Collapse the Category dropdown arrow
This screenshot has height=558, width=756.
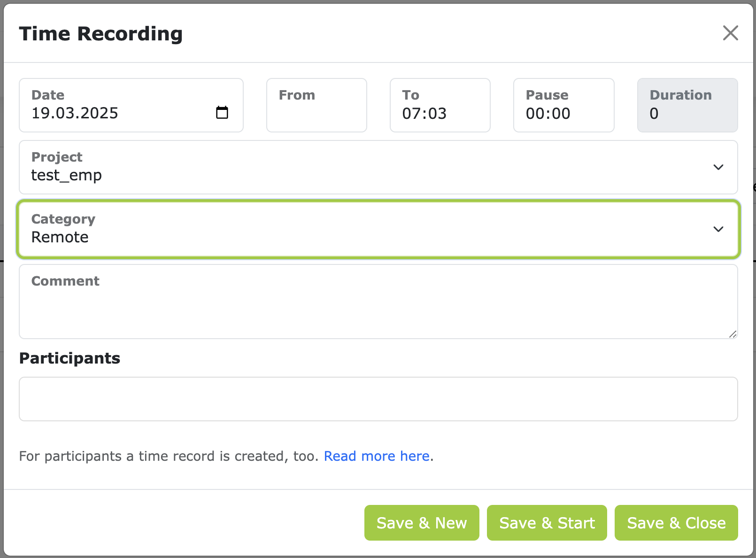[718, 229]
